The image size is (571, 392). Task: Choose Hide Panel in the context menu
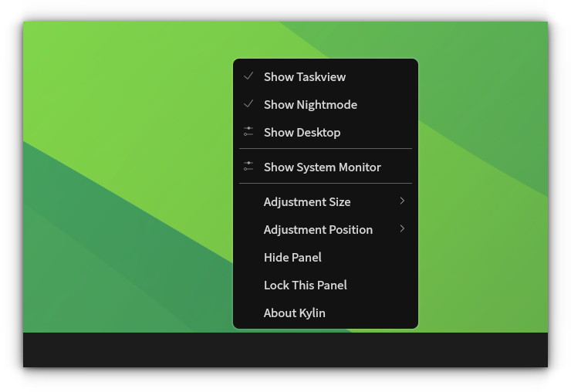click(292, 257)
